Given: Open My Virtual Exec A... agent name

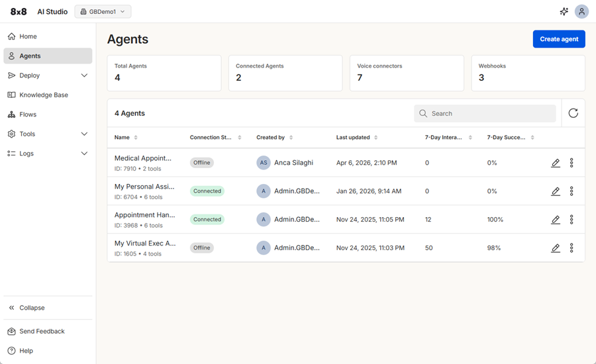Looking at the screenshot, I should pyautogui.click(x=145, y=244).
